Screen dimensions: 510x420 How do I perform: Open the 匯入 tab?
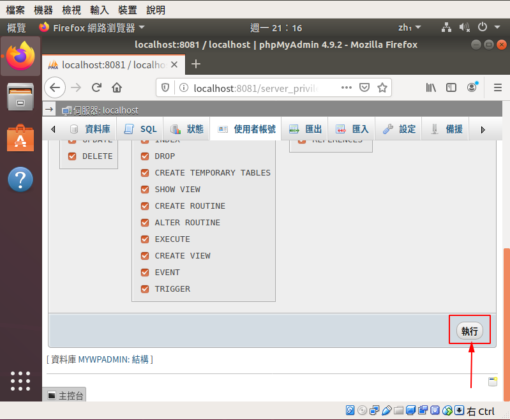[x=352, y=129]
